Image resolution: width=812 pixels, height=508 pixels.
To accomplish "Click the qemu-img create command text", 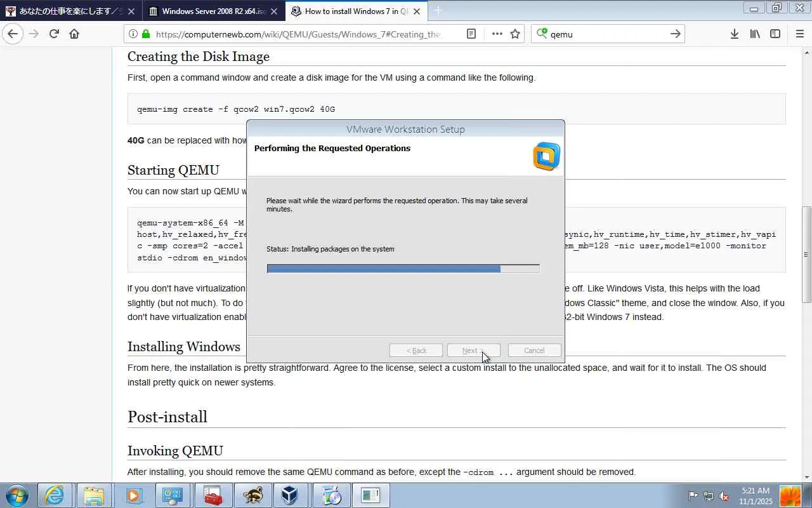I will tap(236, 109).
